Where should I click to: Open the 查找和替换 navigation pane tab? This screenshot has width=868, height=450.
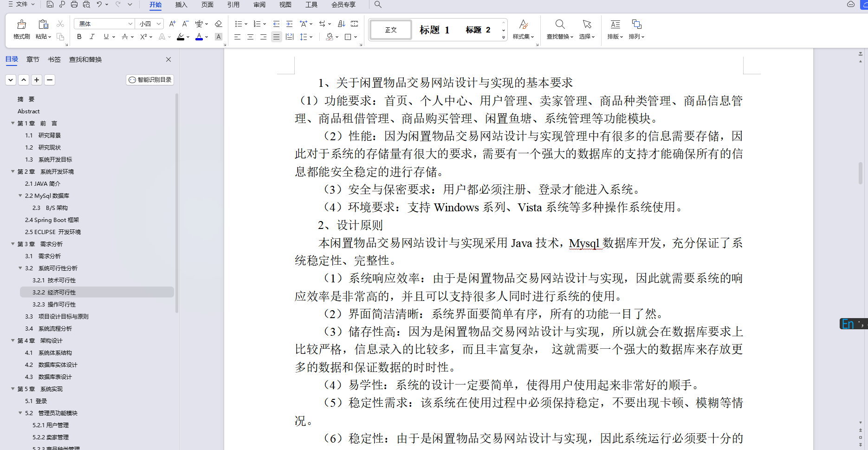click(85, 59)
